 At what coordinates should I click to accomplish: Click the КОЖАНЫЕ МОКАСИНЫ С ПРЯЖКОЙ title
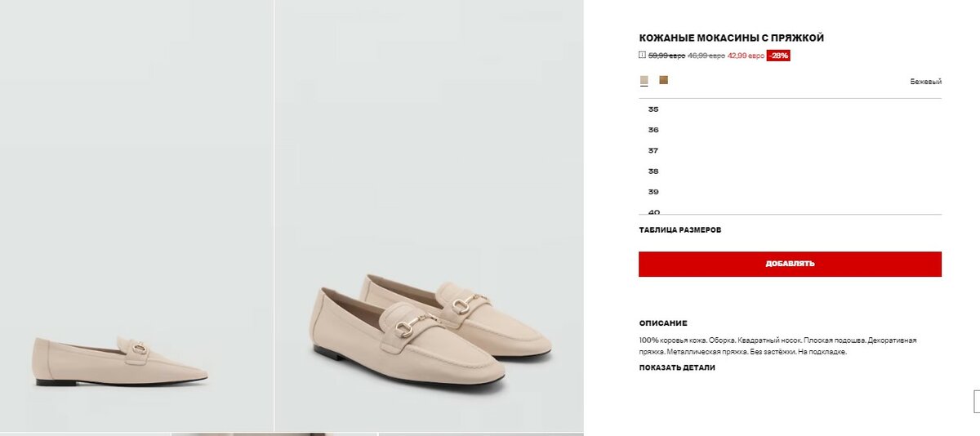coord(731,38)
